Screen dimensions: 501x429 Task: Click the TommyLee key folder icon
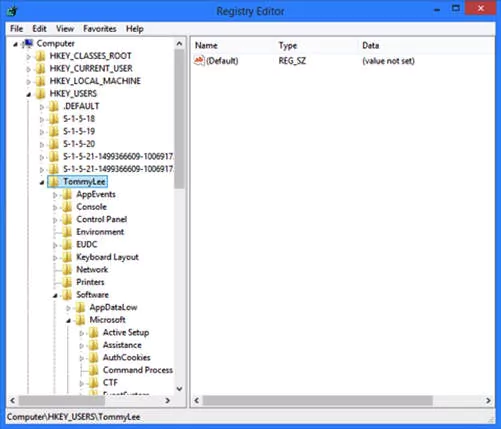54,182
